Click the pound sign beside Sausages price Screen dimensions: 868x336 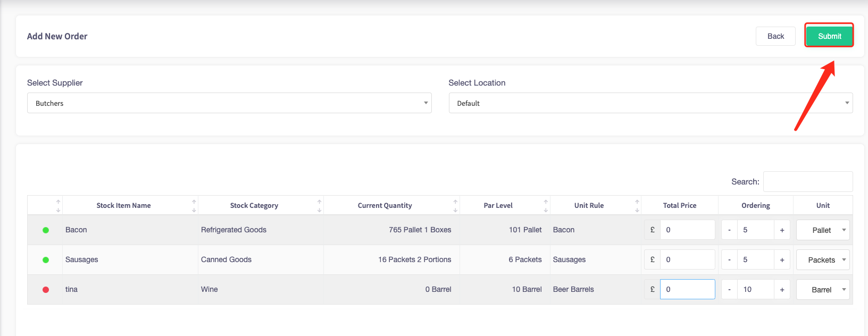tap(652, 260)
